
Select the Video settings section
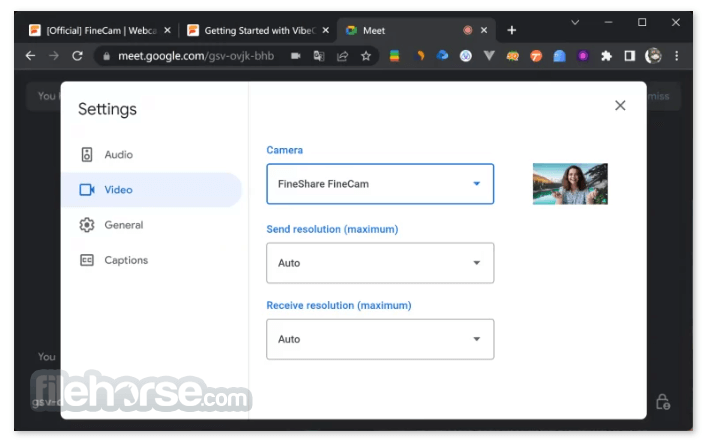pyautogui.click(x=151, y=189)
